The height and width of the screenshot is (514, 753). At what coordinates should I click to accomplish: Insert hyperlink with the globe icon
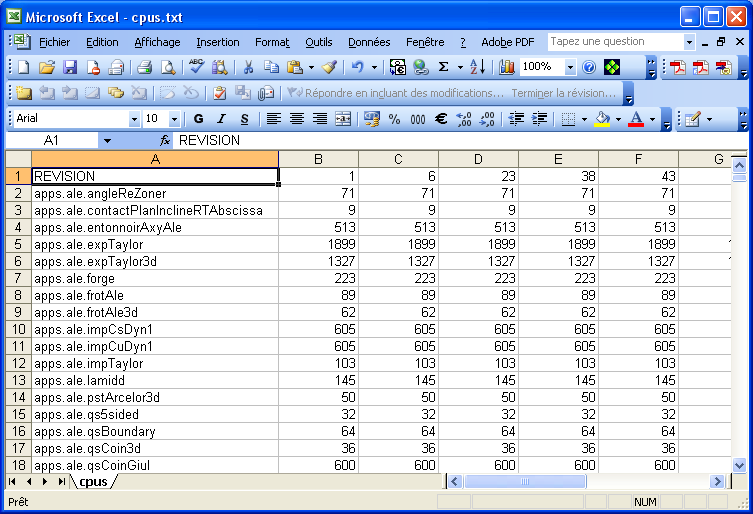point(421,67)
